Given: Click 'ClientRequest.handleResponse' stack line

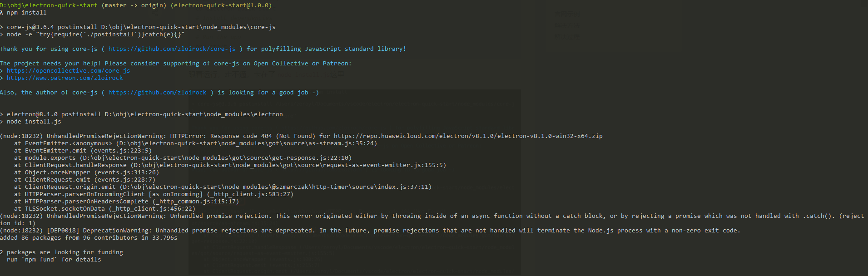Looking at the screenshot, I should pos(230,165).
